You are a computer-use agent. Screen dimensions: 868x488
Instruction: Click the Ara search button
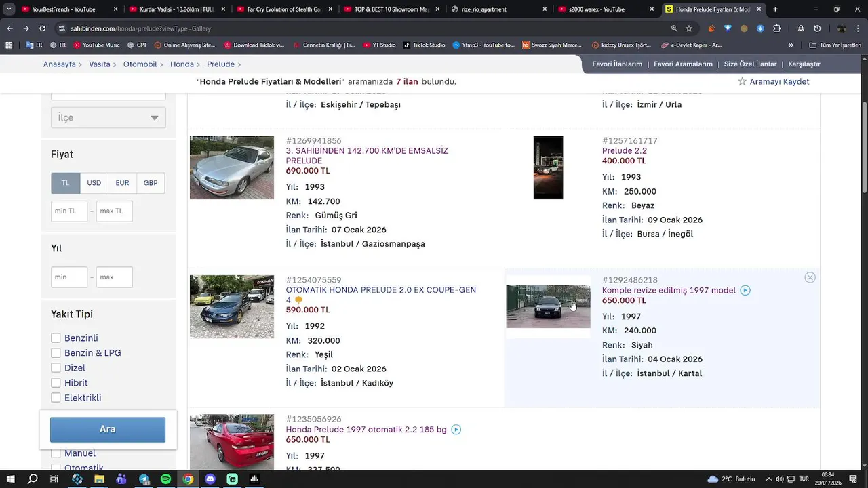pos(108,430)
